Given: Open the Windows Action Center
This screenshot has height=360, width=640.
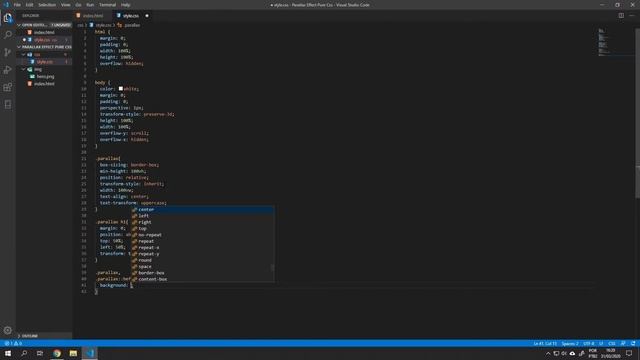Looking at the screenshot, I should coord(629,353).
